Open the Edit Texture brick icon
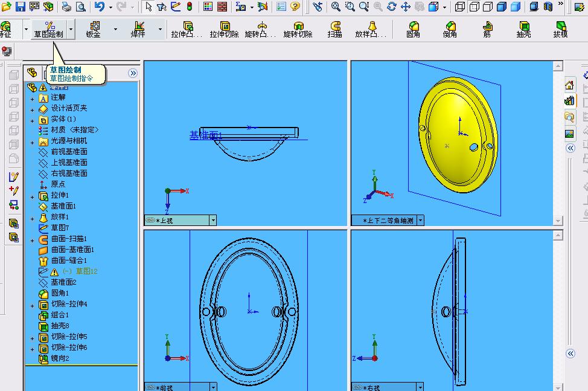Viewport: 588px width, 391px height. [x=222, y=7]
